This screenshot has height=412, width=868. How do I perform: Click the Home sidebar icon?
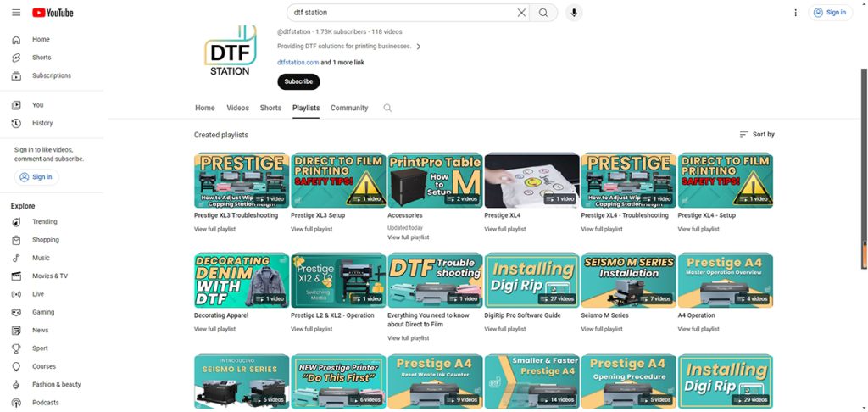17,39
